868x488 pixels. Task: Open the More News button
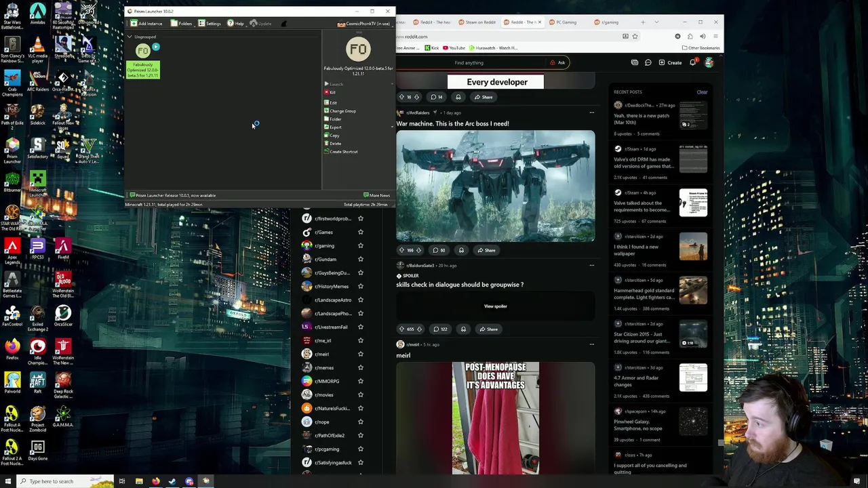click(x=377, y=195)
